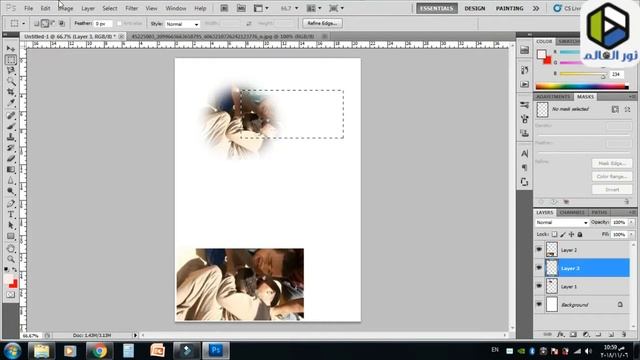Toggle lock image pixels

point(563,234)
